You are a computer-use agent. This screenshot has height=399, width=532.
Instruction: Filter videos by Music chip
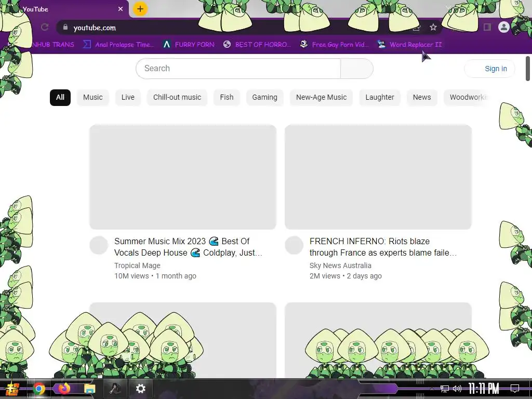click(92, 97)
